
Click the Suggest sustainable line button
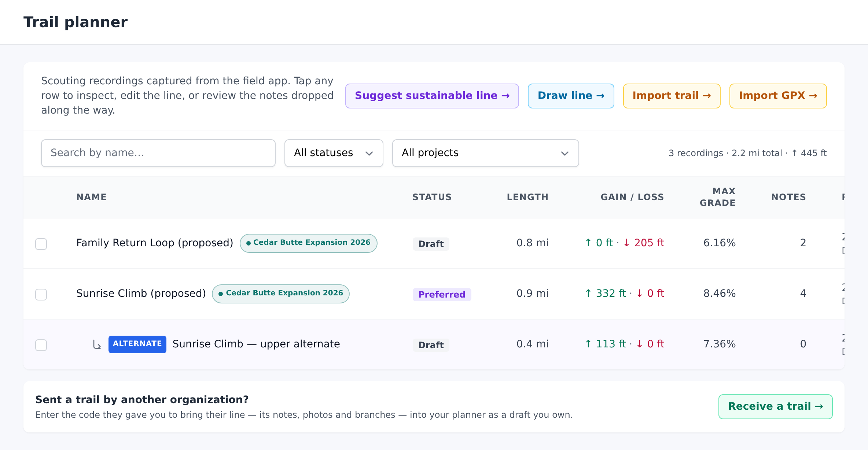(x=432, y=96)
